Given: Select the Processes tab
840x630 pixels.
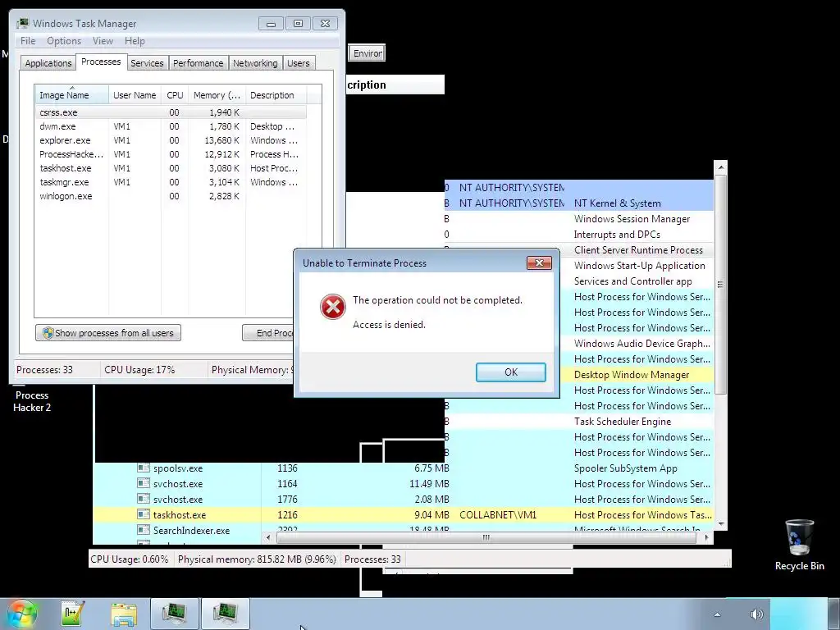Looking at the screenshot, I should click(101, 62).
